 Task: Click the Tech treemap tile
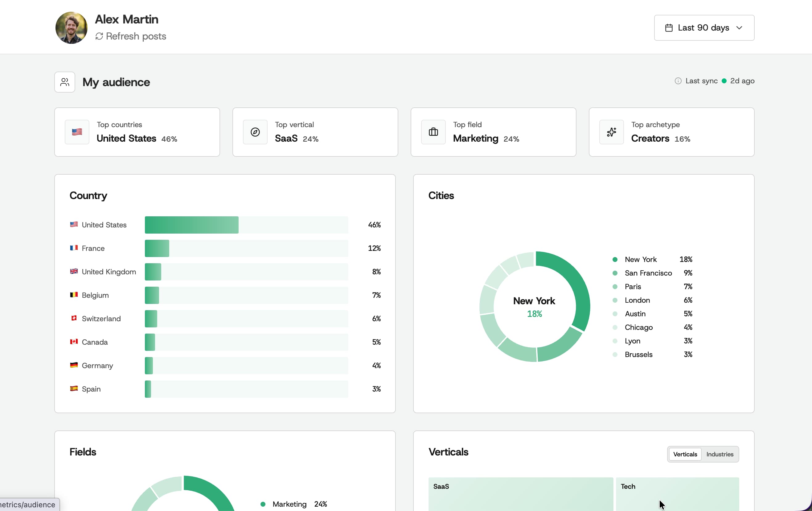pos(677,494)
